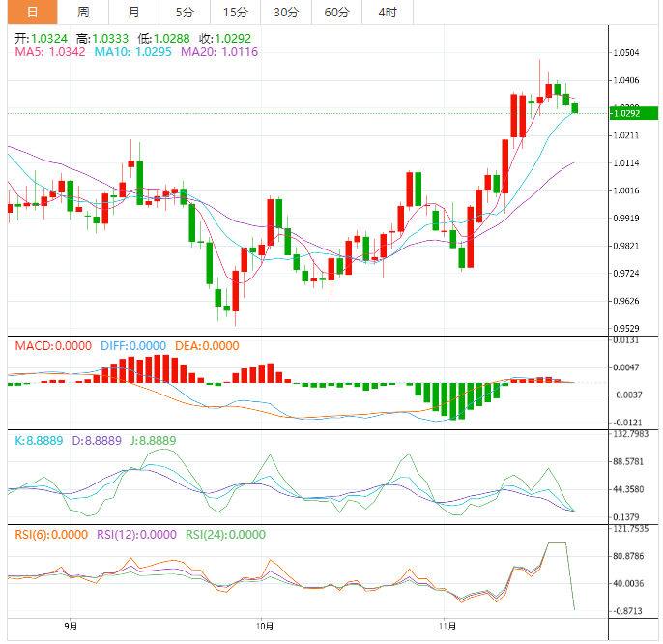Click the MA10: 1.0295 label

[x=132, y=52]
